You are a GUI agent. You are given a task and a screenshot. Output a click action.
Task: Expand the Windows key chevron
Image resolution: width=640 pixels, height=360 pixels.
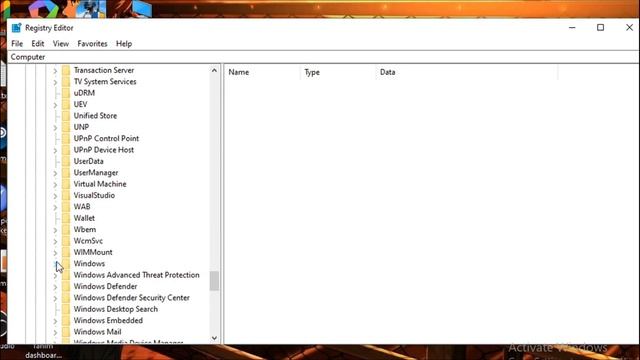pyautogui.click(x=55, y=264)
